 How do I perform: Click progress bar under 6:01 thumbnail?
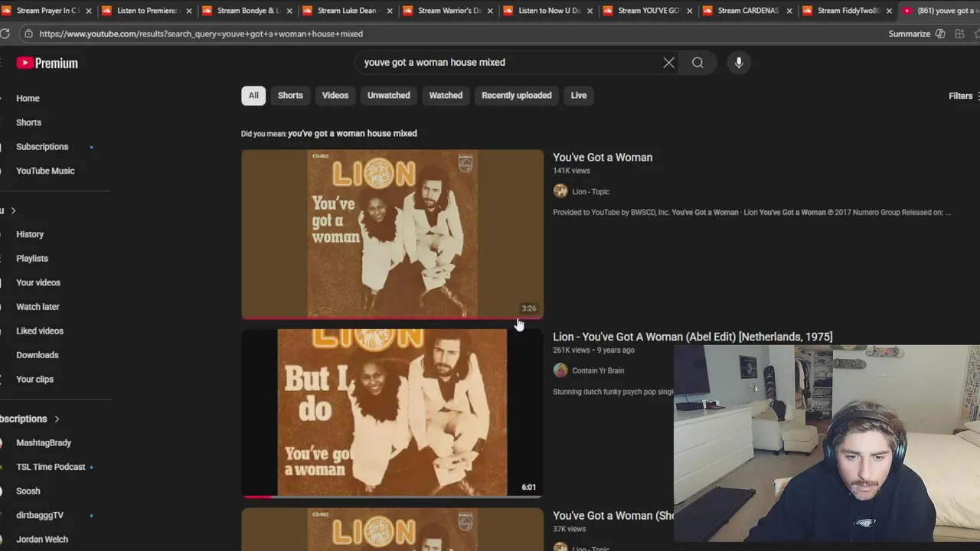[x=392, y=497]
